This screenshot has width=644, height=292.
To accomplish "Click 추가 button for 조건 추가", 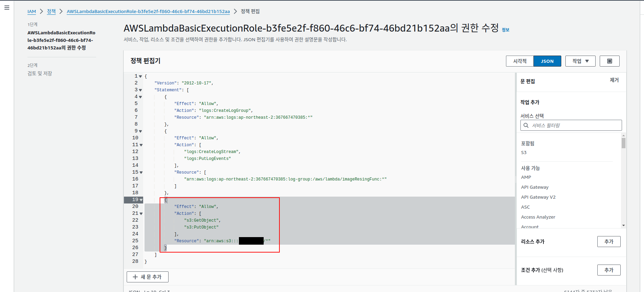I will (x=609, y=270).
